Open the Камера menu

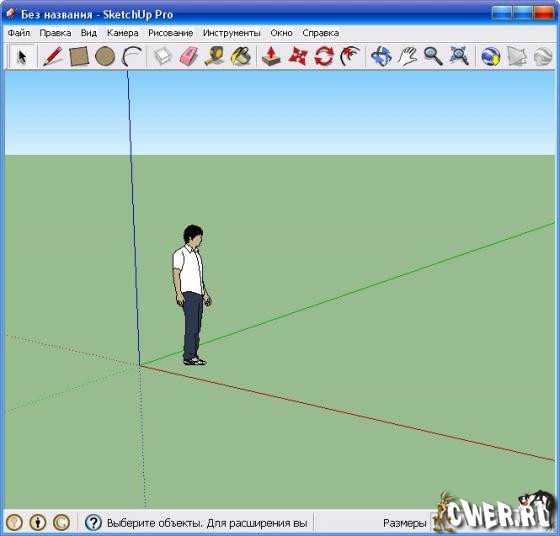click(122, 33)
